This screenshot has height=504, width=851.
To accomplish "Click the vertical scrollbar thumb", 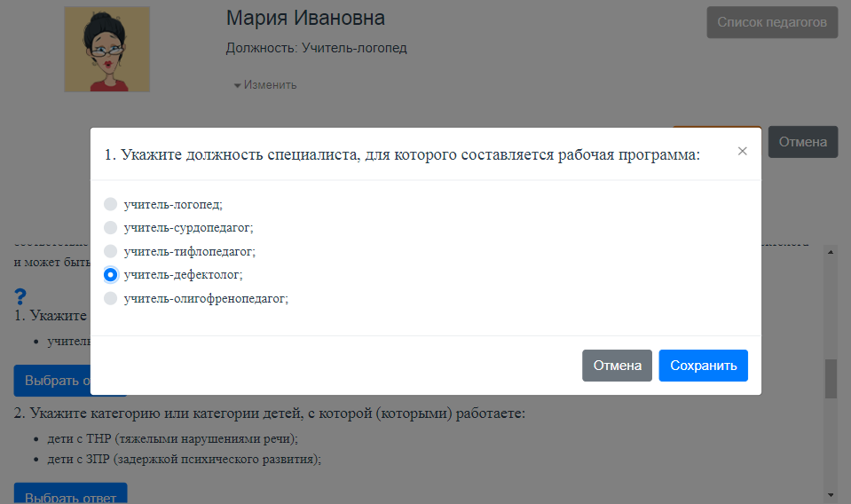I will click(x=831, y=379).
